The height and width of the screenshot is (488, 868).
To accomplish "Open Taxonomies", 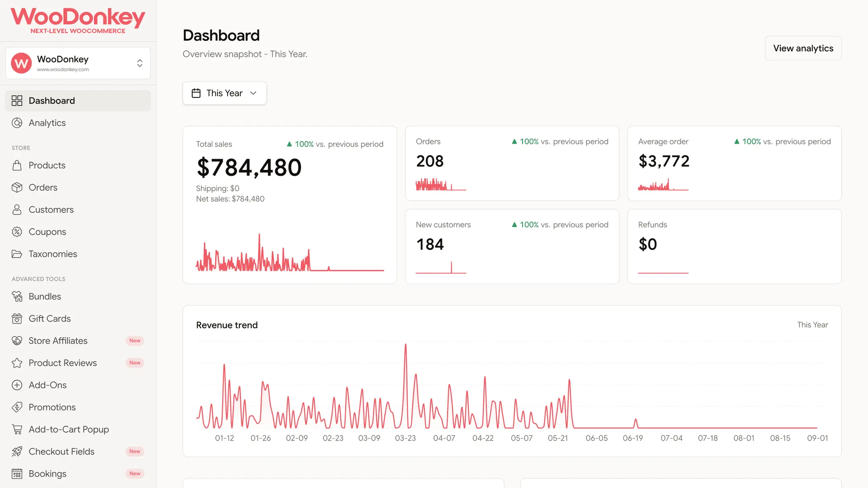I will click(78, 254).
